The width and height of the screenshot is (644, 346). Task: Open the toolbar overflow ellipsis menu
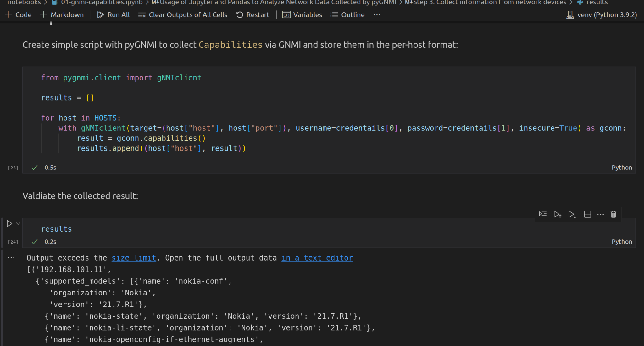click(x=377, y=14)
